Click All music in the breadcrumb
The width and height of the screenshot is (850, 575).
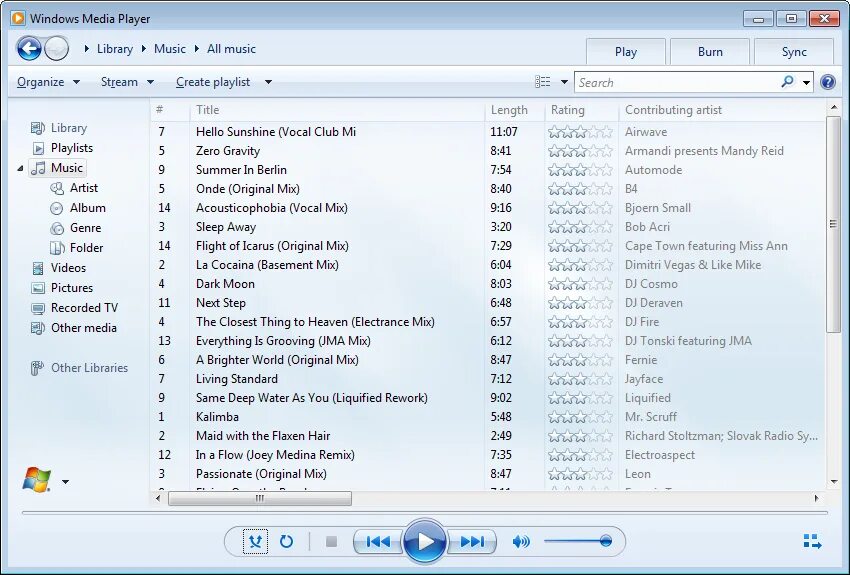pos(231,49)
